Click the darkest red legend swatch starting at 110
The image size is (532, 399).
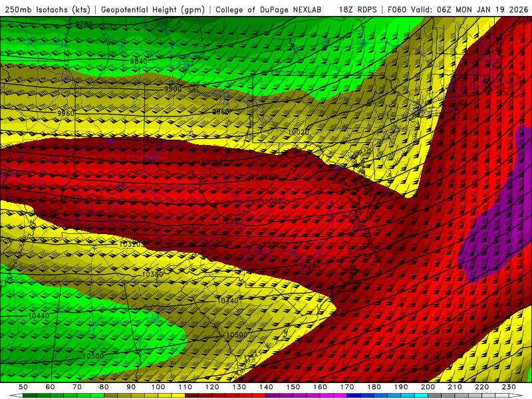click(192, 396)
